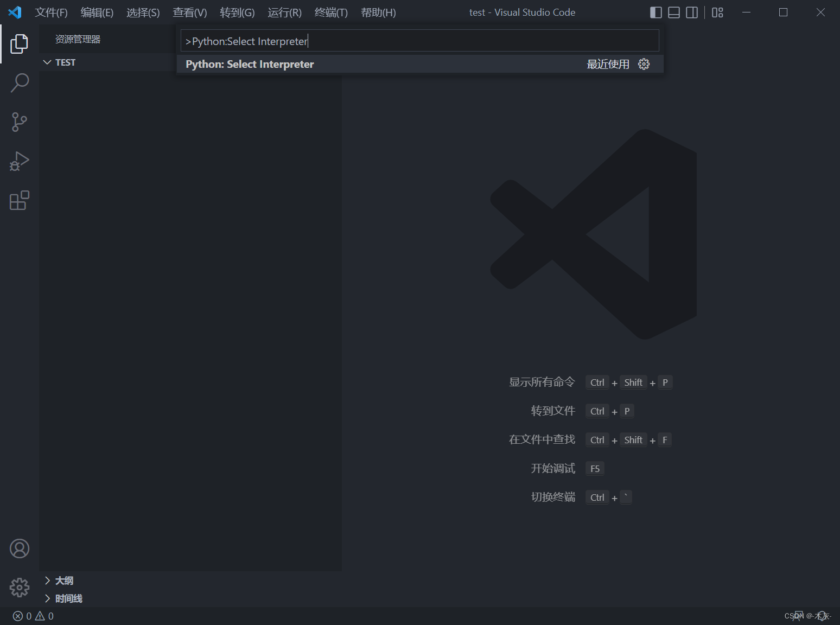Open the Manage gear at sidebar bottom
Viewport: 840px width, 625px height.
[x=20, y=588]
